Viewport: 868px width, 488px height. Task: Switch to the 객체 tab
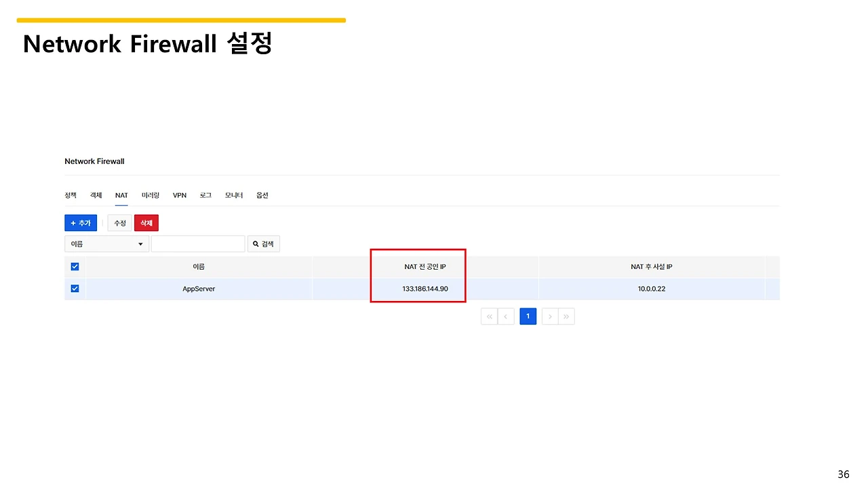coord(96,195)
